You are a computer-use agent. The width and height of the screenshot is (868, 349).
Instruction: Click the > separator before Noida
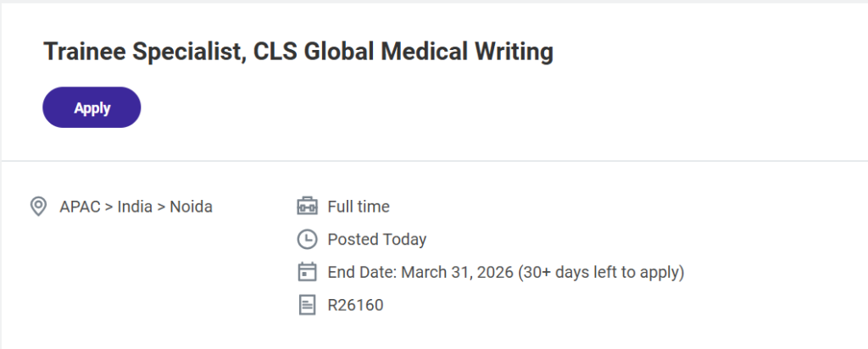(161, 207)
